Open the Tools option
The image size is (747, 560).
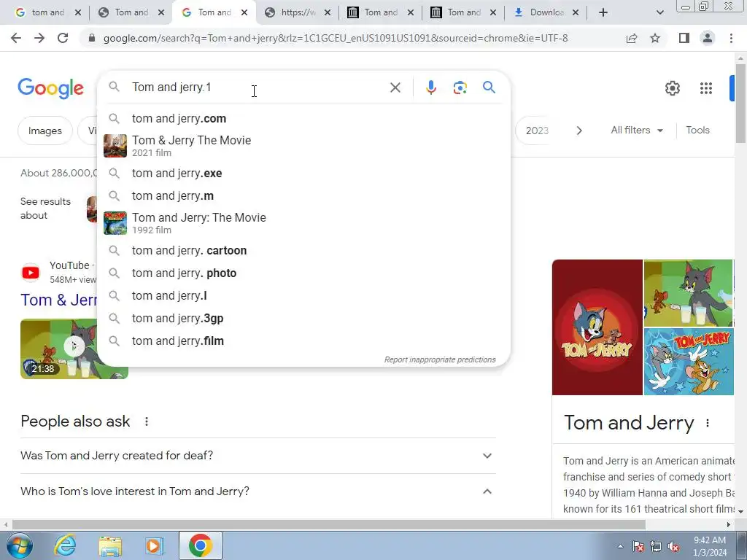point(697,130)
